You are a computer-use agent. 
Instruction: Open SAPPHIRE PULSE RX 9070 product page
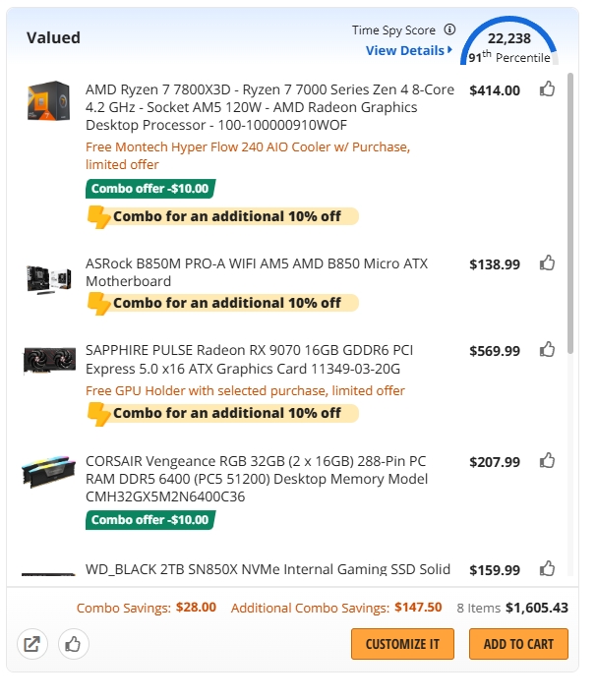click(264, 359)
